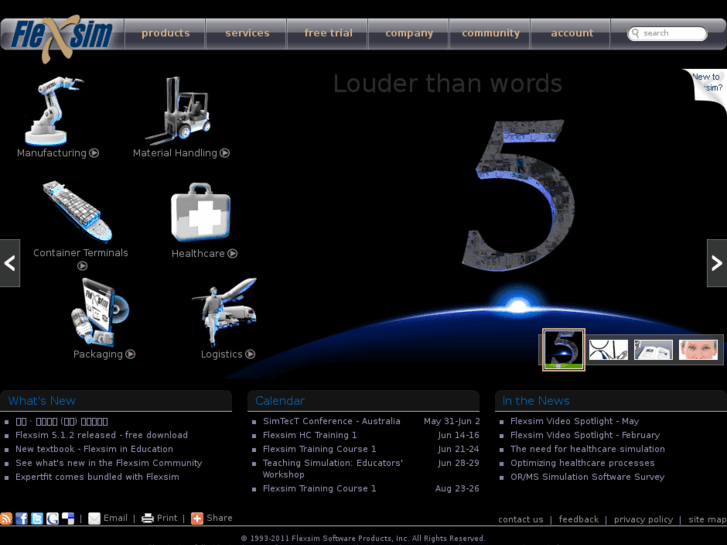The height and width of the screenshot is (545, 727).
Task: Open SimTecT Conference - Australia event
Action: tap(332, 421)
